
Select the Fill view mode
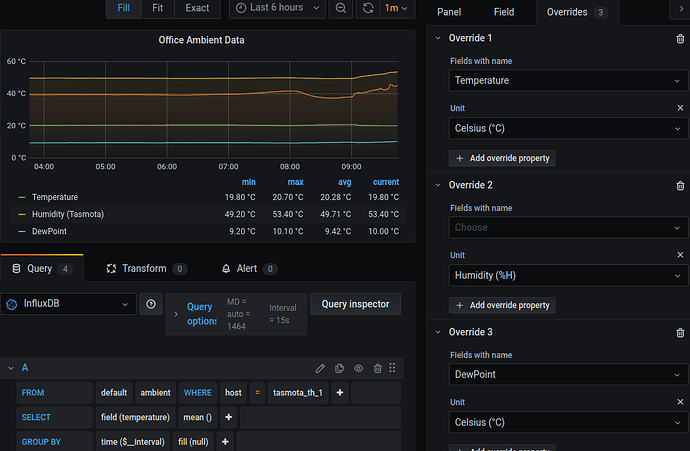click(124, 8)
